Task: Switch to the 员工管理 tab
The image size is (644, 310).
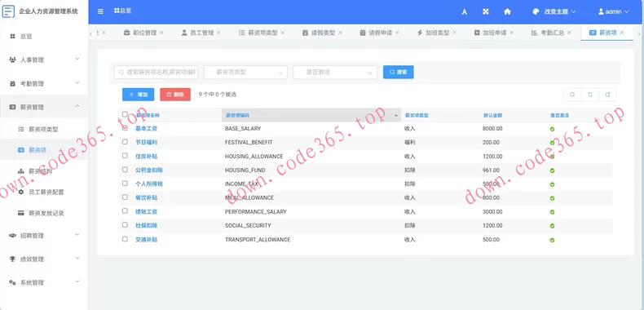Action: 201,33
